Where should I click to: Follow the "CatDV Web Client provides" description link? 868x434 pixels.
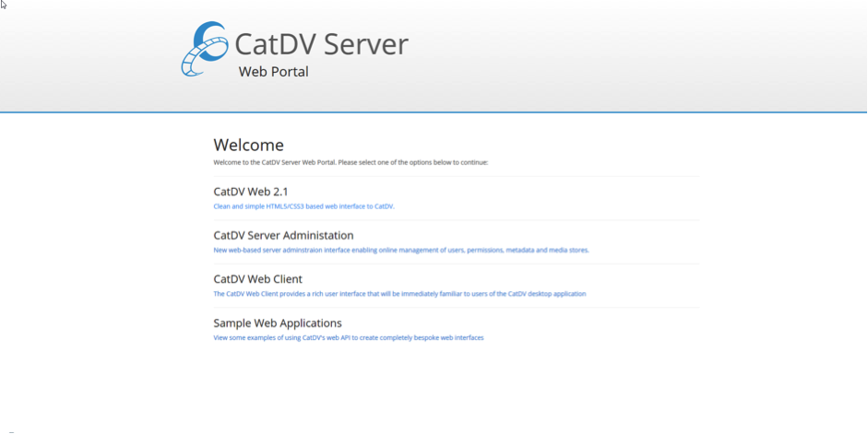[x=399, y=294]
